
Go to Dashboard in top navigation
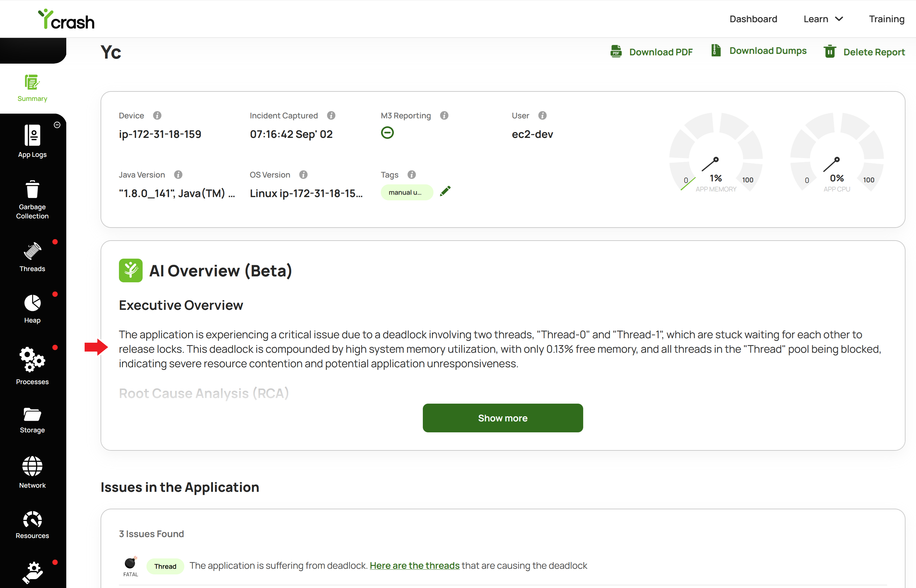pos(753,19)
